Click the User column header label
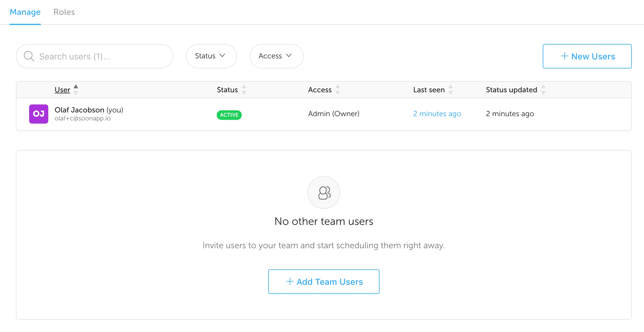This screenshot has width=644, height=332. (x=62, y=90)
